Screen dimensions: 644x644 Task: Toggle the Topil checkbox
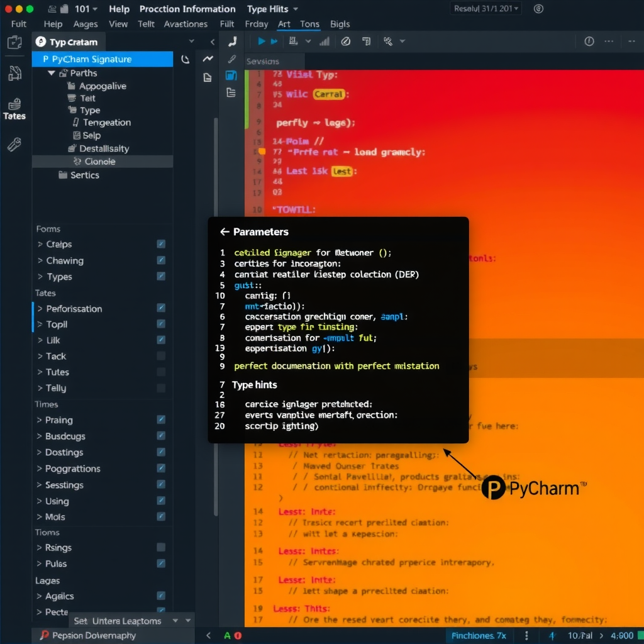(x=161, y=325)
